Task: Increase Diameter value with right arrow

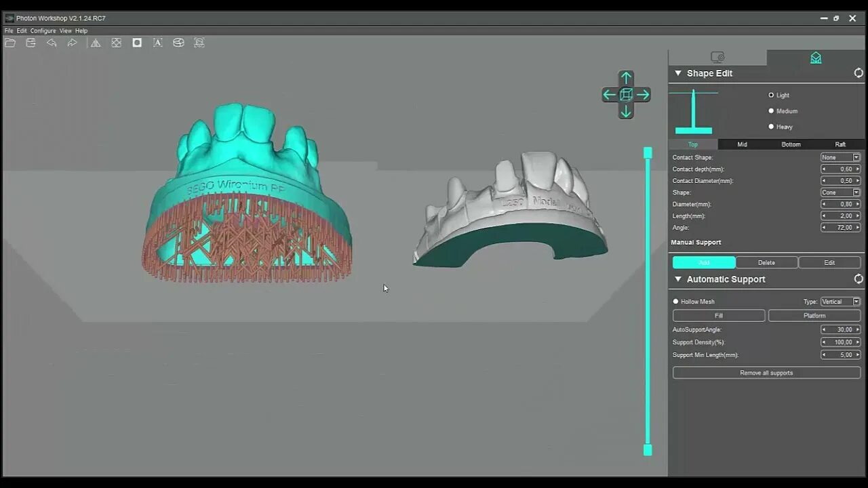Action: [857, 204]
